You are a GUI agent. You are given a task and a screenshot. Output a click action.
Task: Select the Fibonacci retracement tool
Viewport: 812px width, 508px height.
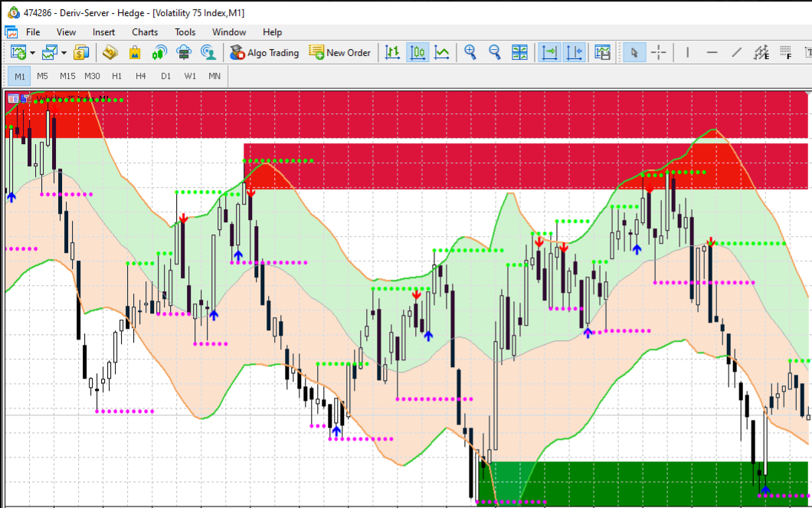click(786, 52)
